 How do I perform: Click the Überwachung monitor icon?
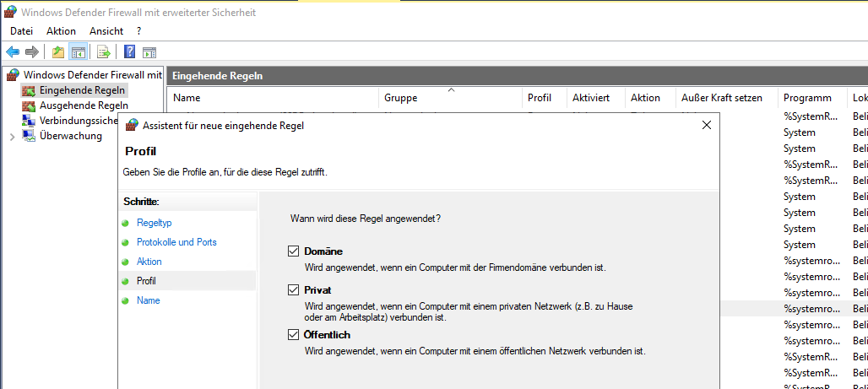[29, 136]
